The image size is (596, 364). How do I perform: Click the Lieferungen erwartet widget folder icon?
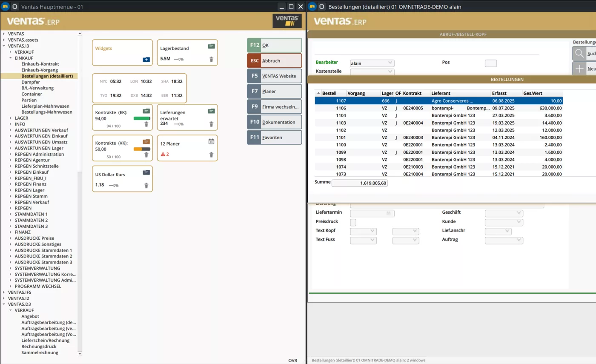211,111
